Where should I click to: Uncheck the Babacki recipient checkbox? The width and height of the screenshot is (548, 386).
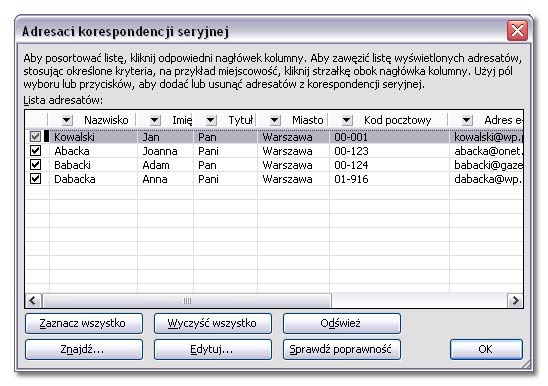[35, 165]
